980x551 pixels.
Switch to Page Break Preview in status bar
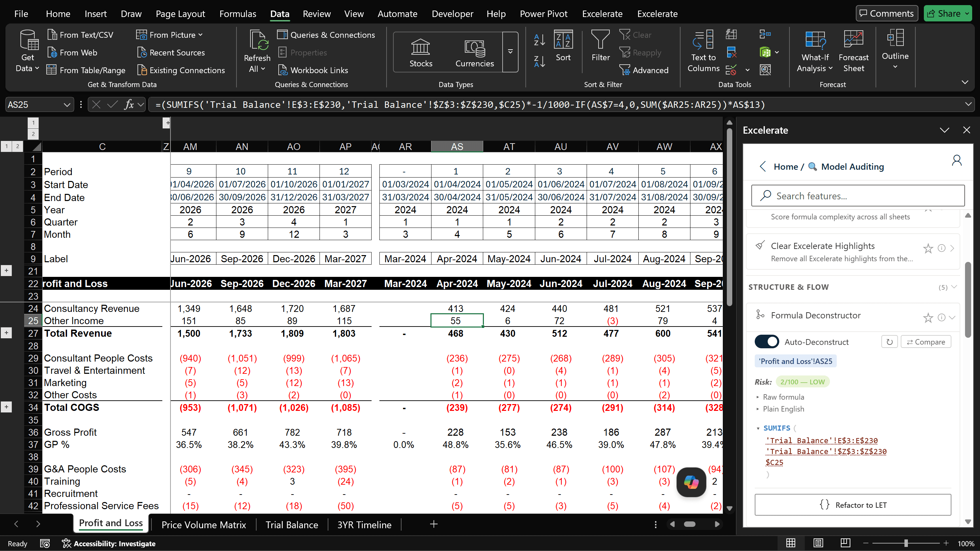(x=845, y=543)
